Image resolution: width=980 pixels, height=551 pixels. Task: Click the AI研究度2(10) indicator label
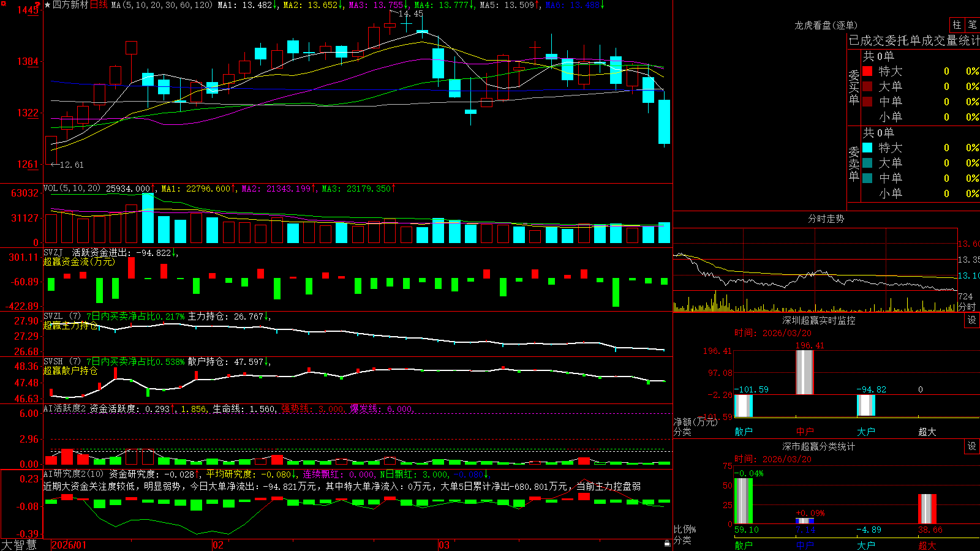[x=74, y=474]
